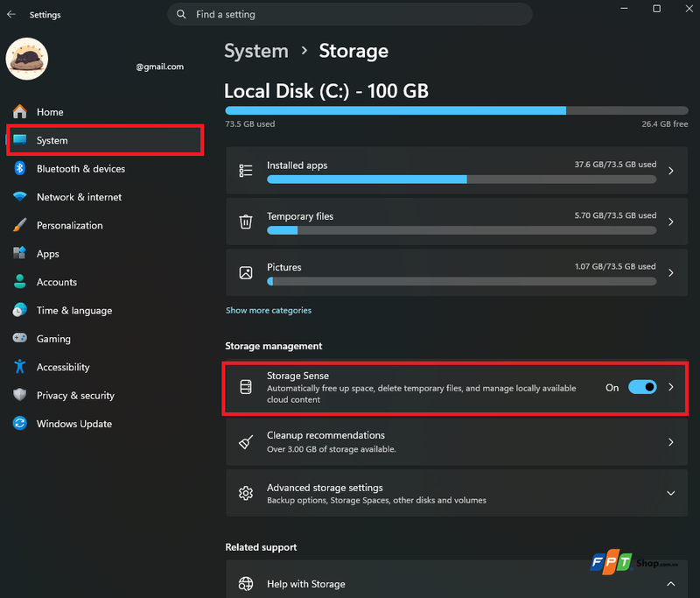Expand Advanced storage settings dropdown arrow
The image size is (700, 598).
670,493
